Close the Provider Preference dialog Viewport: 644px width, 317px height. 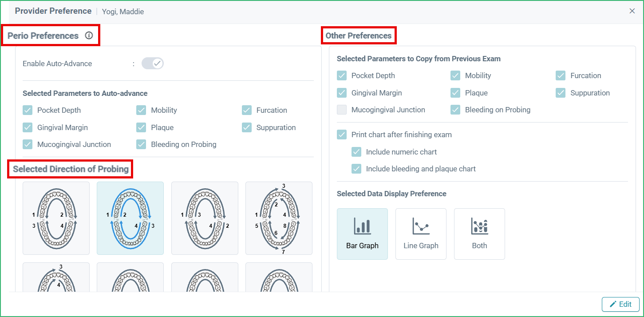pyautogui.click(x=632, y=11)
